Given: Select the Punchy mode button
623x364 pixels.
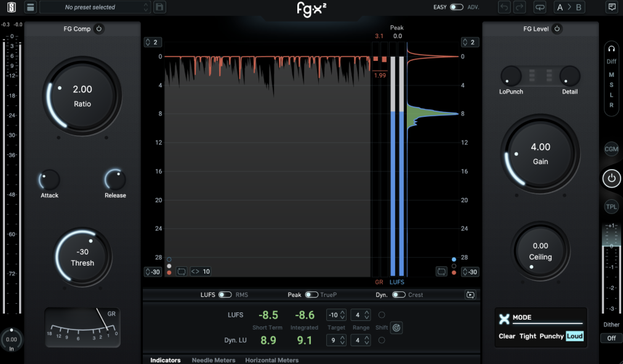Looking at the screenshot, I should (551, 336).
